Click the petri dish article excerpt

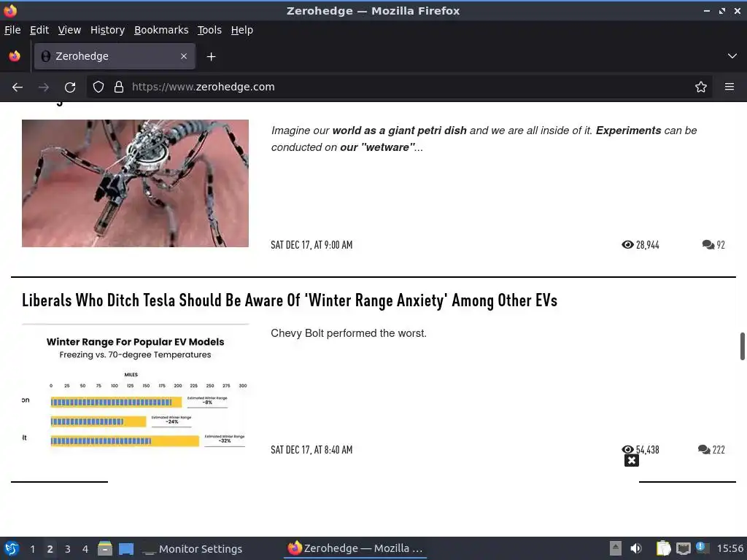tap(484, 139)
